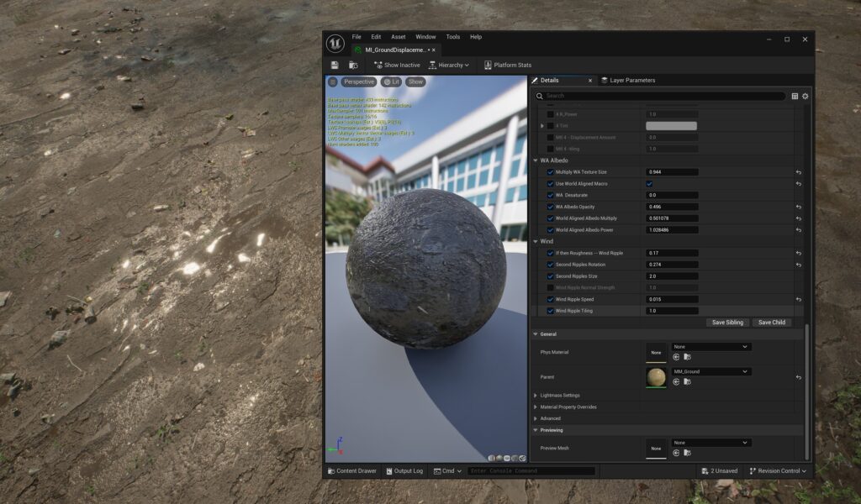Browse to Parent material in Content Browser
This screenshot has width=861, height=504.
click(x=687, y=381)
